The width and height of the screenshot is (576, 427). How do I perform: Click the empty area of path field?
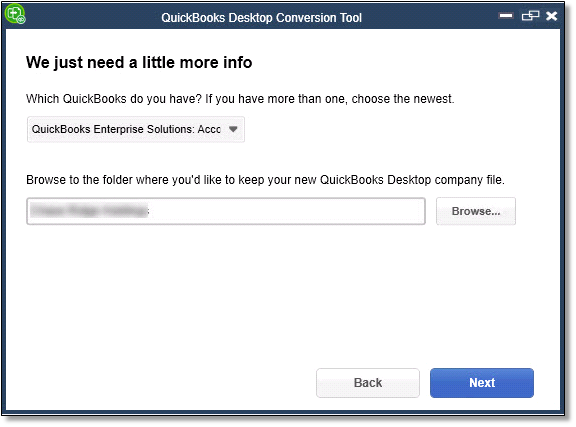coord(287,211)
